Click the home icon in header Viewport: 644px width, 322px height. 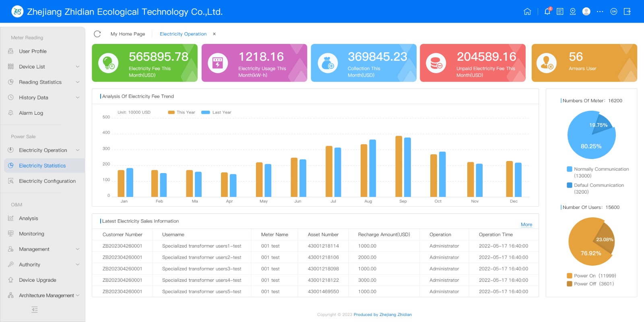527,12
